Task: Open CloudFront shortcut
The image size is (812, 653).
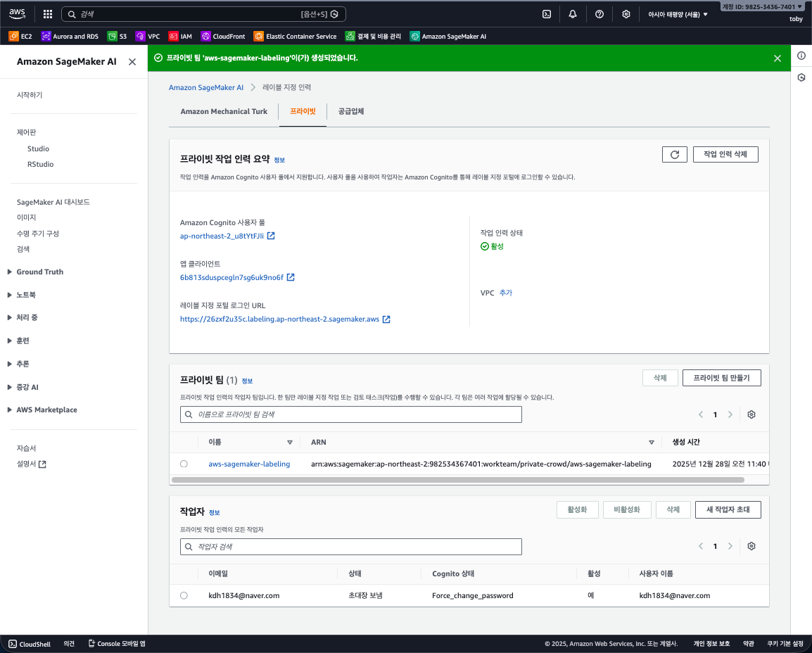Action: [x=223, y=37]
